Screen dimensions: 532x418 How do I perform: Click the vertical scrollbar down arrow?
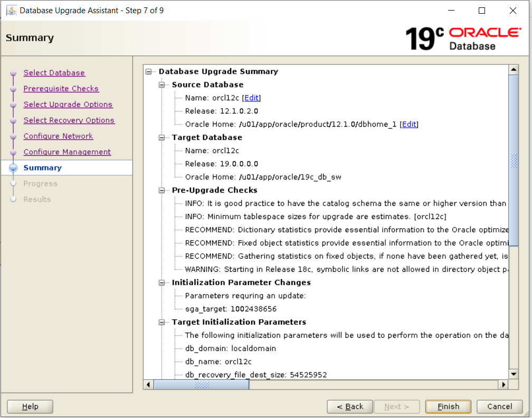pos(514,374)
